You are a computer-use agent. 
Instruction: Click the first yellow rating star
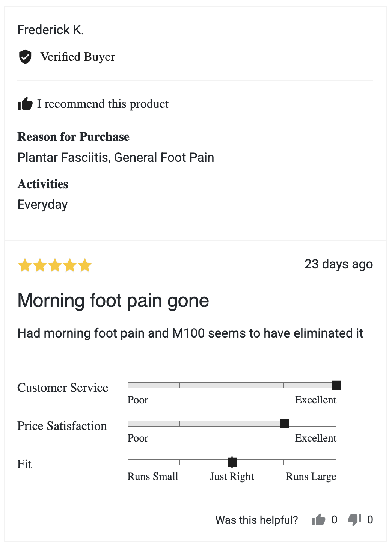click(25, 265)
